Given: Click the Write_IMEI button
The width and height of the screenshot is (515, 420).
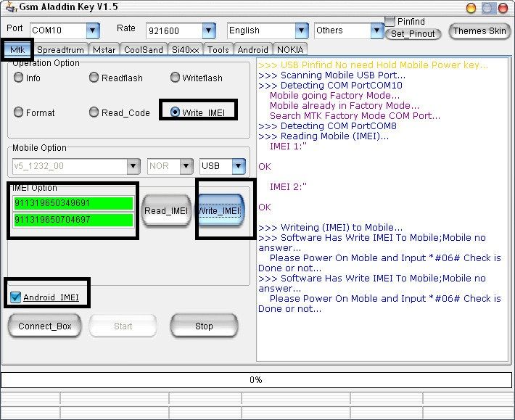Looking at the screenshot, I should [220, 210].
